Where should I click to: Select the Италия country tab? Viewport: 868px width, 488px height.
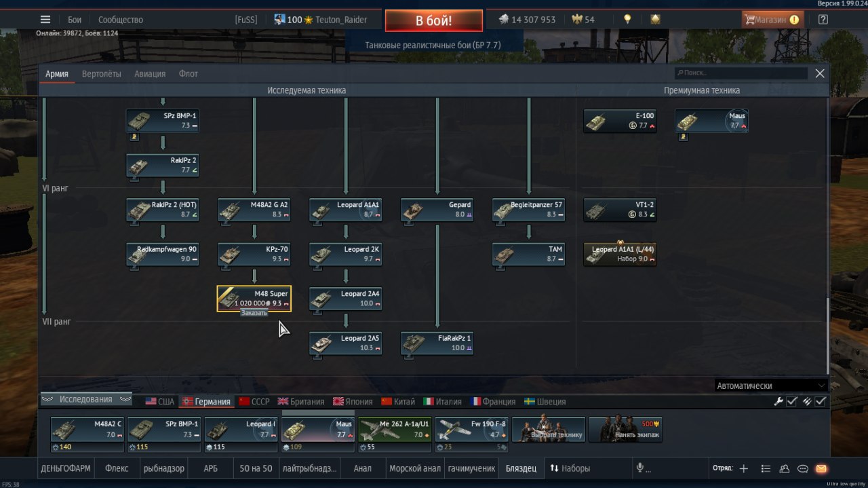click(x=443, y=401)
